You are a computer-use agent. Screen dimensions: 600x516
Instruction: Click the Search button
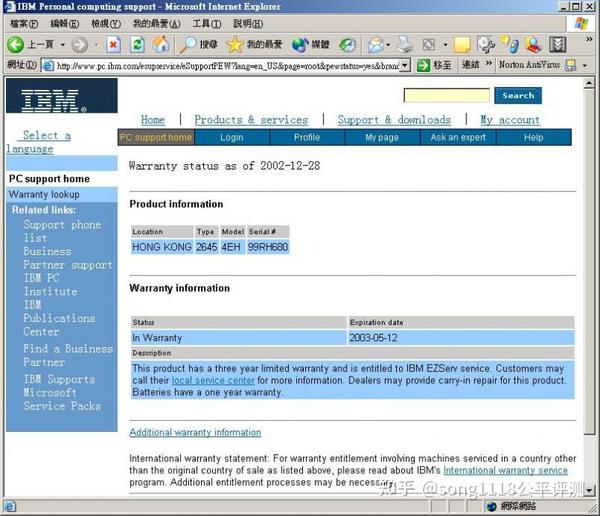pyautogui.click(x=518, y=95)
